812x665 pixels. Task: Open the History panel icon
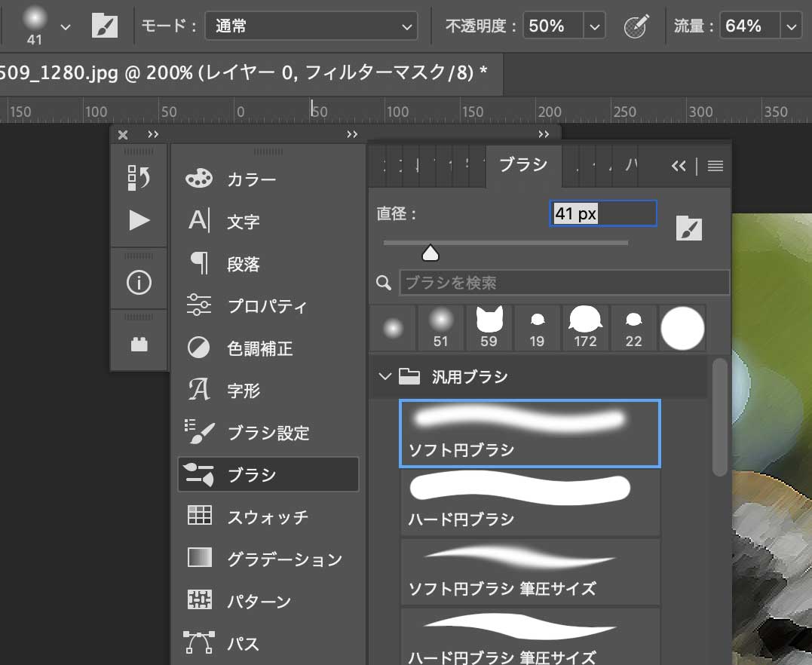[x=139, y=179]
